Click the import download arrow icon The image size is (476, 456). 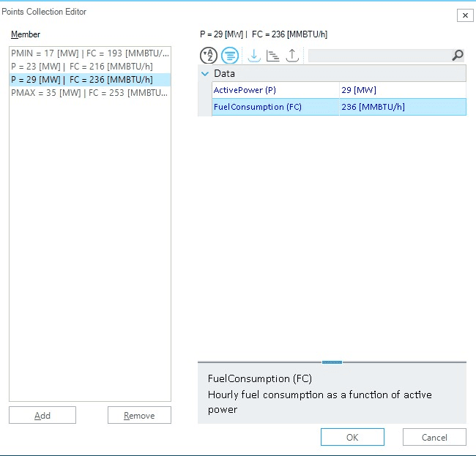coord(254,56)
